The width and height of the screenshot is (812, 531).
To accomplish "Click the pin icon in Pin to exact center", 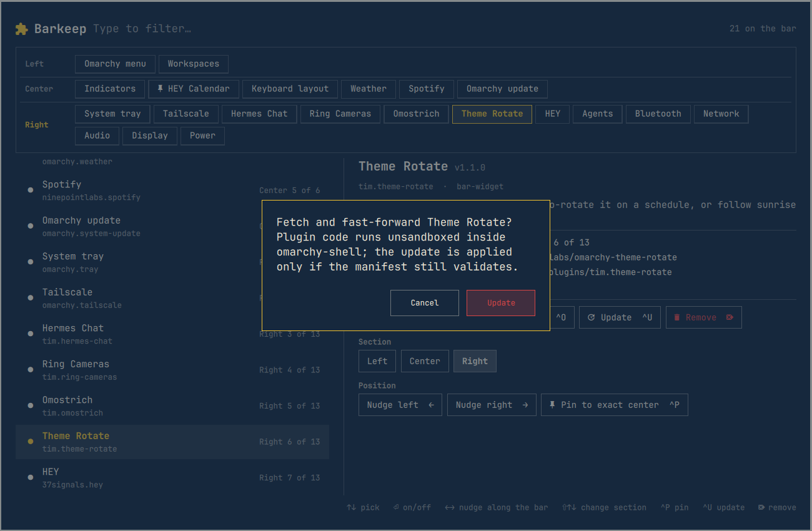I will pyautogui.click(x=552, y=405).
